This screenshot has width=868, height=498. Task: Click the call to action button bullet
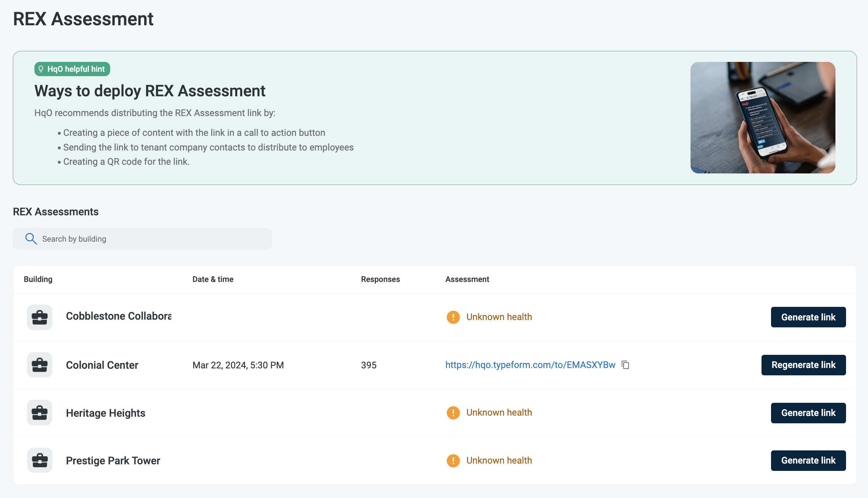click(x=194, y=133)
